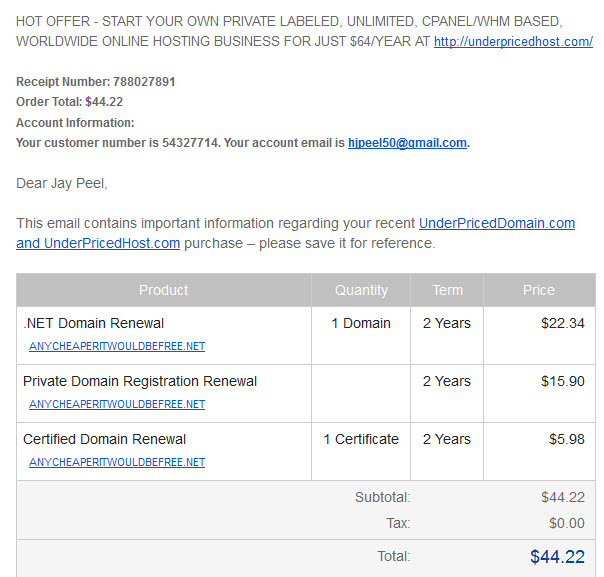Click the Dear Jay Peel greeting

click(x=62, y=183)
